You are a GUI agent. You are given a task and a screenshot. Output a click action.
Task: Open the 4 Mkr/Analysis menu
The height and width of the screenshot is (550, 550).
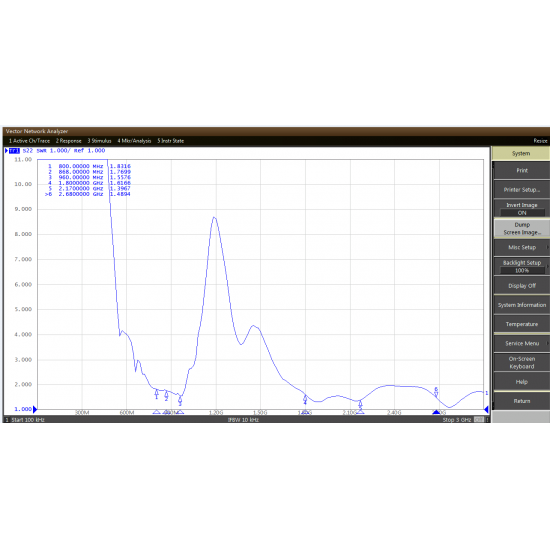tap(134, 141)
